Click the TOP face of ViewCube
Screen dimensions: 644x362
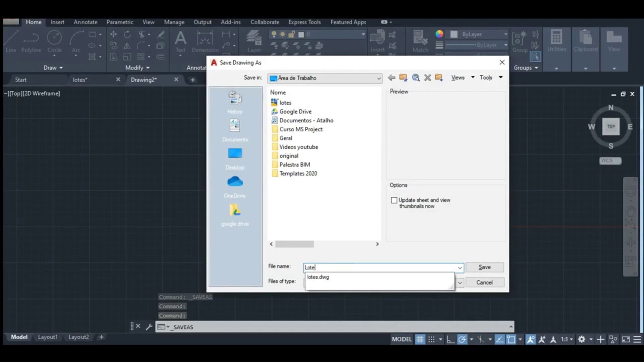[611, 127]
